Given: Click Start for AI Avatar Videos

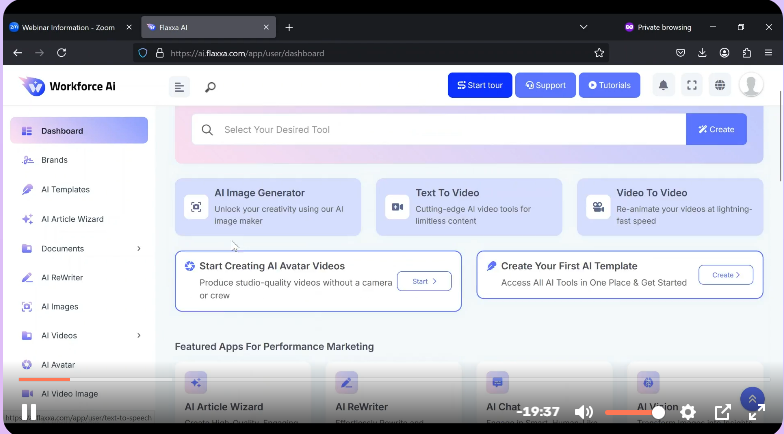Looking at the screenshot, I should [424, 281].
